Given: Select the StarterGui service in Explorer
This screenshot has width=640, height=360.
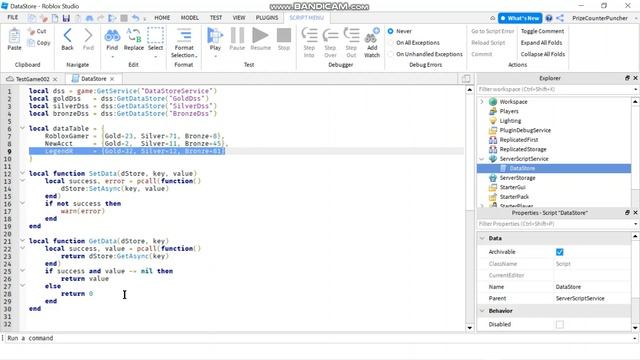Looking at the screenshot, I should [512, 187].
